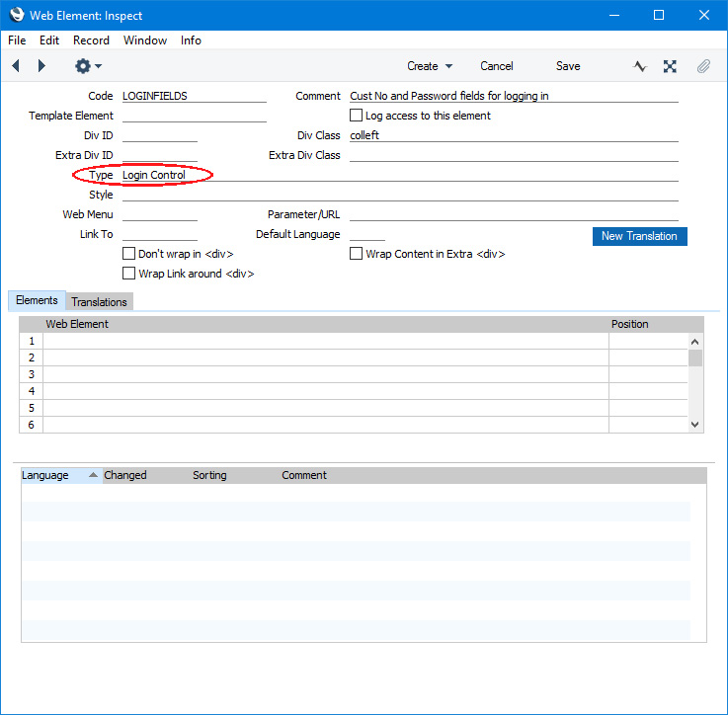Screen dimensions: 728x715
Task: Click Web Element cell in row 1
Action: [x=325, y=341]
